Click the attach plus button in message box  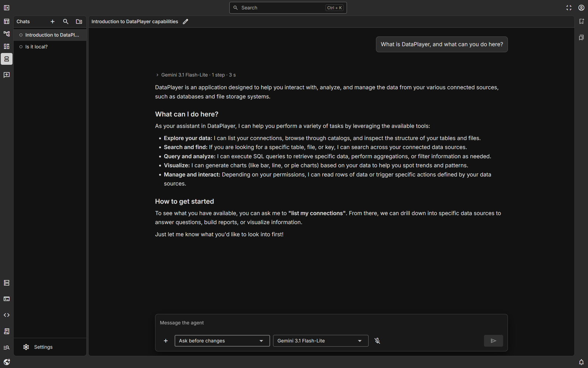[166, 341]
